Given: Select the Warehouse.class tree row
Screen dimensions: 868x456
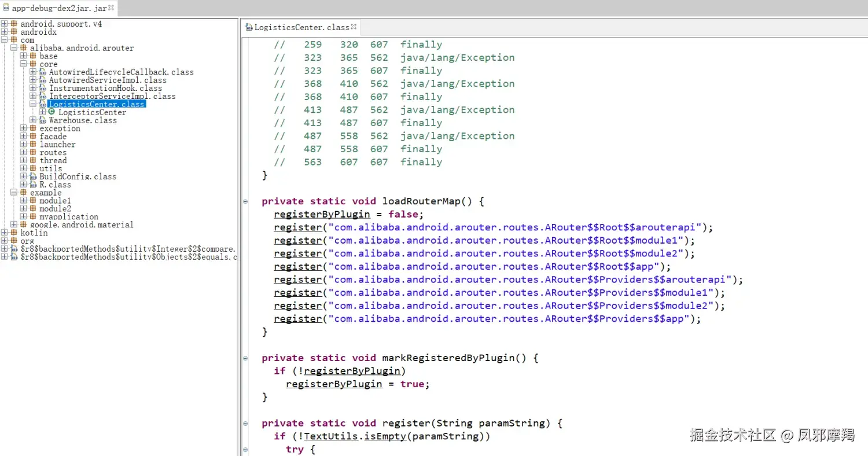Looking at the screenshot, I should pyautogui.click(x=83, y=120).
